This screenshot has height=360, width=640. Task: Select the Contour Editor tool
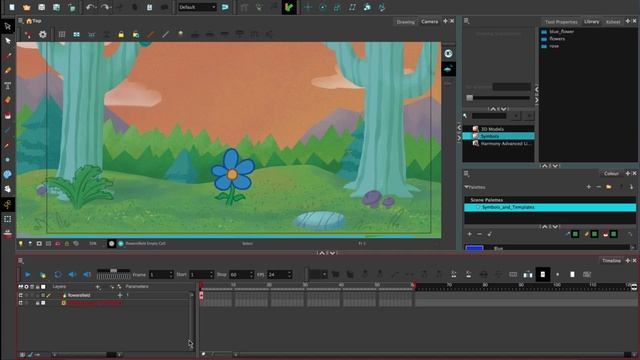8,41
